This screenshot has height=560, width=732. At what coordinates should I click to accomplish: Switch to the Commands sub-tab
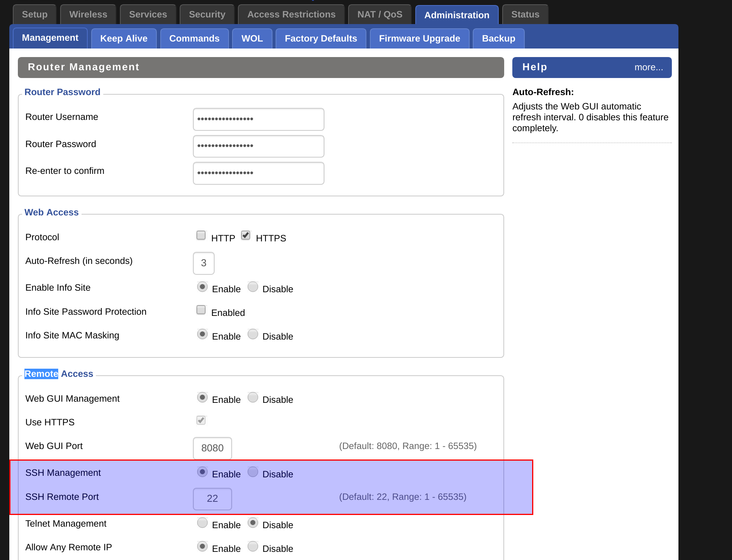(x=194, y=38)
